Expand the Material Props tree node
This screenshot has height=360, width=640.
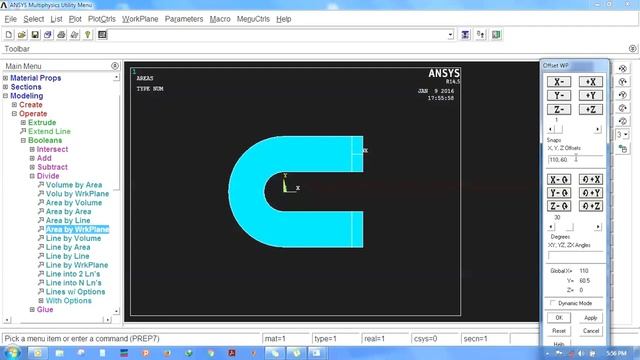pyautogui.click(x=6, y=78)
